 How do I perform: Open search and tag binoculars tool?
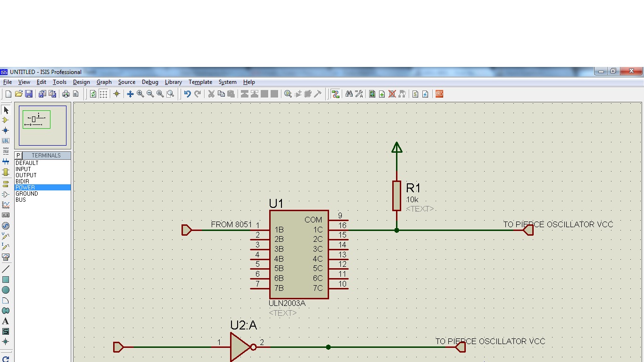[349, 94]
